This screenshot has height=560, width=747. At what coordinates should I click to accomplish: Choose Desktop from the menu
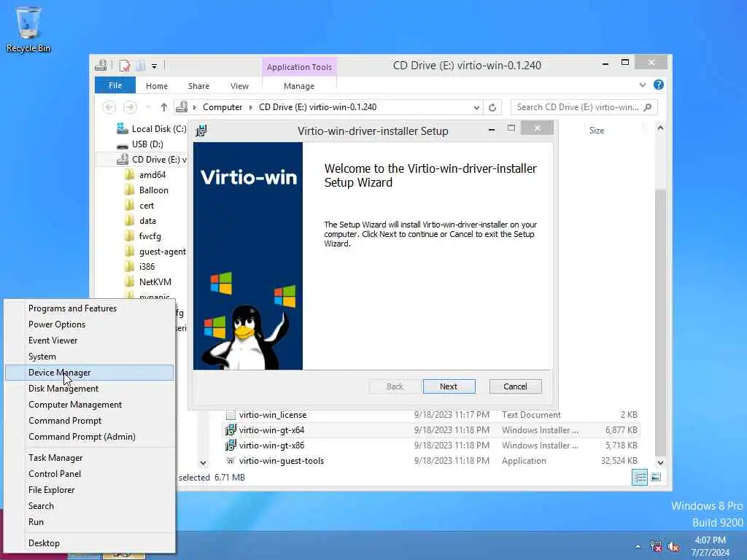[x=90, y=542]
